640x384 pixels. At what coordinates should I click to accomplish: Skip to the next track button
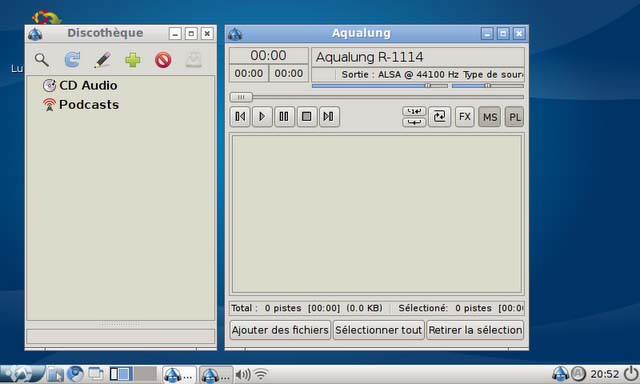pos(329,117)
